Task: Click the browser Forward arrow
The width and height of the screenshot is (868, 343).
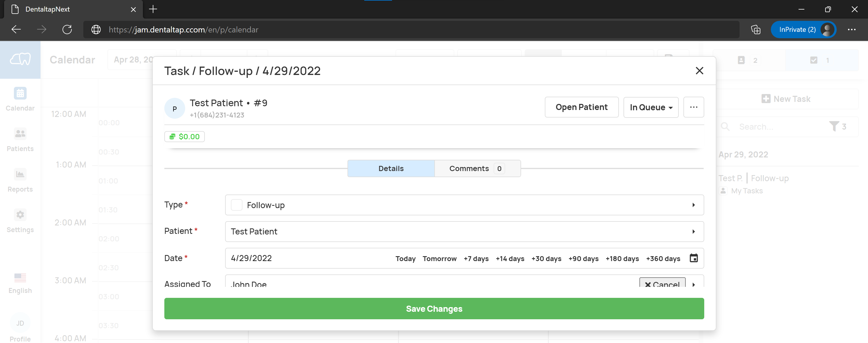Action: [42, 30]
